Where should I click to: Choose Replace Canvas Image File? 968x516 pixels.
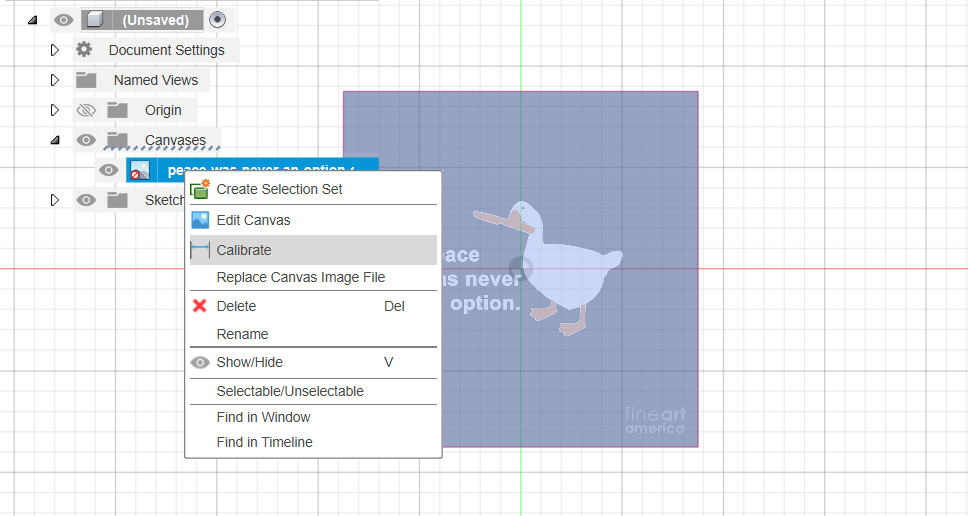pos(314,278)
